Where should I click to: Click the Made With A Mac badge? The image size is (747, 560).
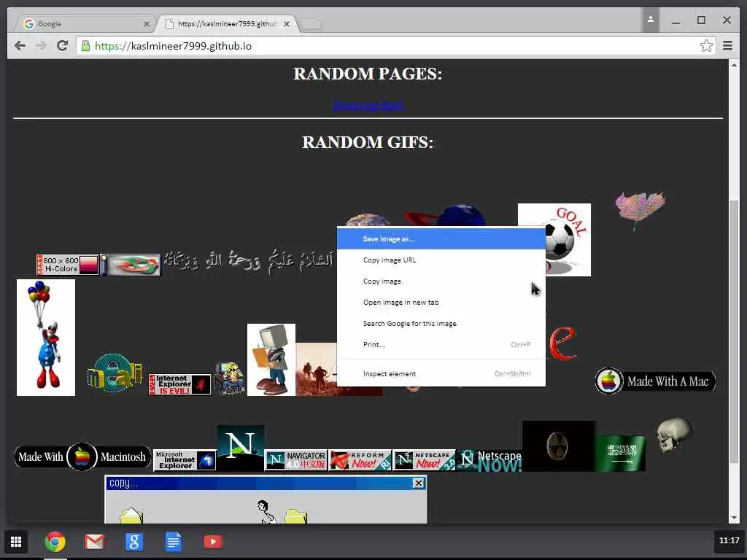click(x=656, y=381)
